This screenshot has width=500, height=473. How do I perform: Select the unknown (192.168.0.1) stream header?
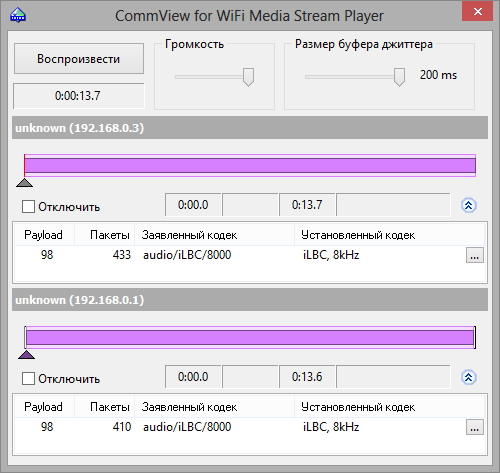(250, 300)
